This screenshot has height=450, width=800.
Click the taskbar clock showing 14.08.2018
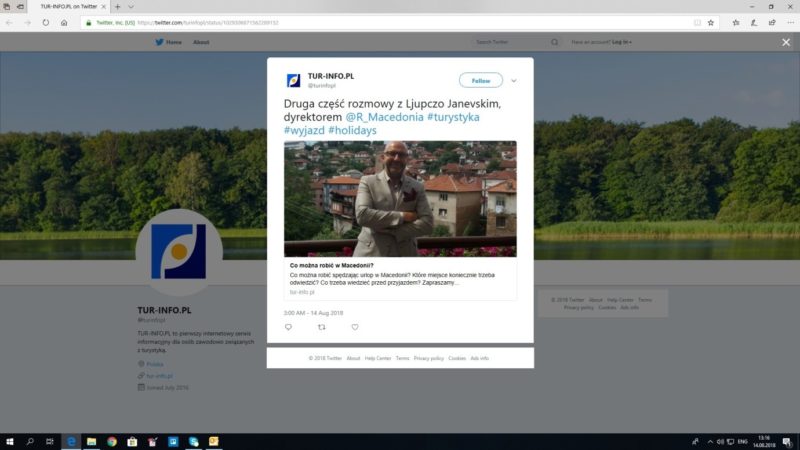pyautogui.click(x=764, y=441)
